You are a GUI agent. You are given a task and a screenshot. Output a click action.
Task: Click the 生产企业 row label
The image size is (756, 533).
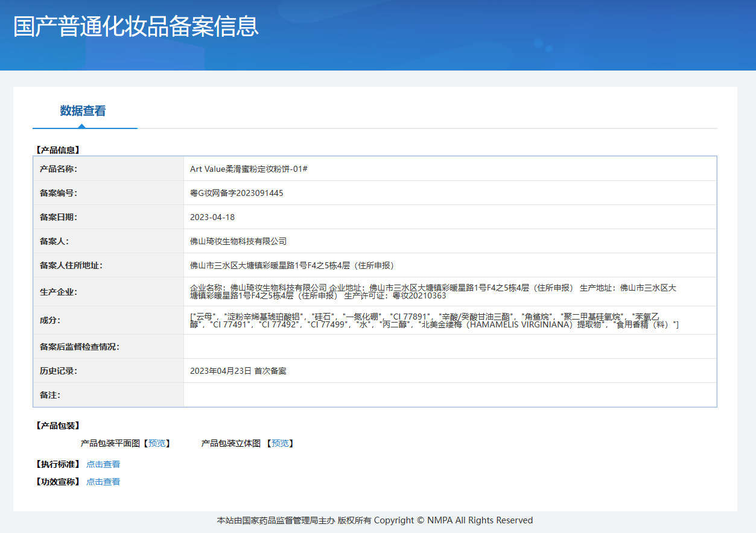coord(59,292)
